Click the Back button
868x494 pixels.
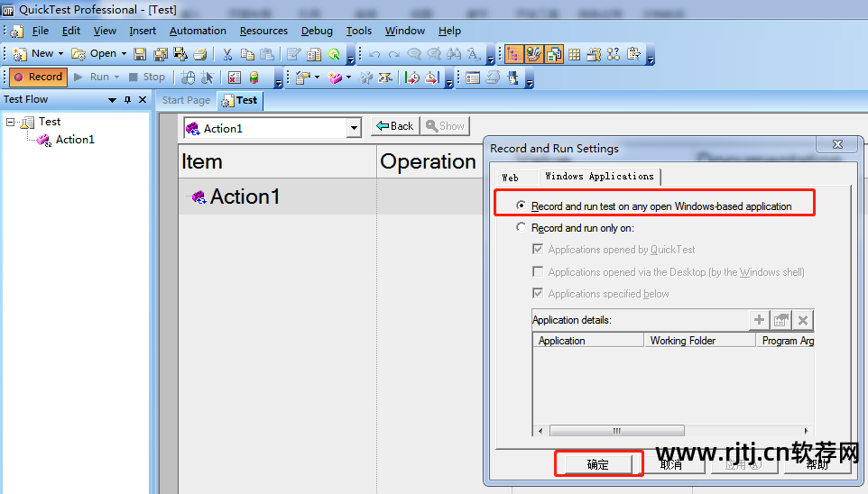click(x=395, y=126)
